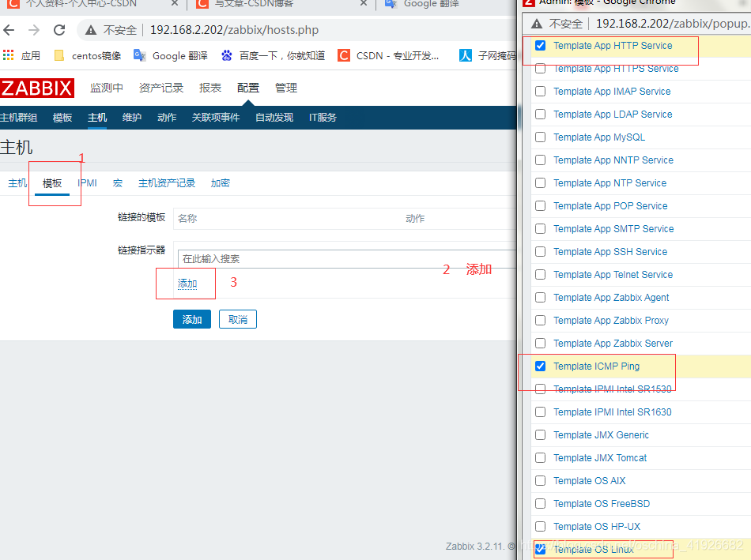Go to IT服务 submenu
Image resolution: width=751 pixels, height=560 pixels.
323,118
